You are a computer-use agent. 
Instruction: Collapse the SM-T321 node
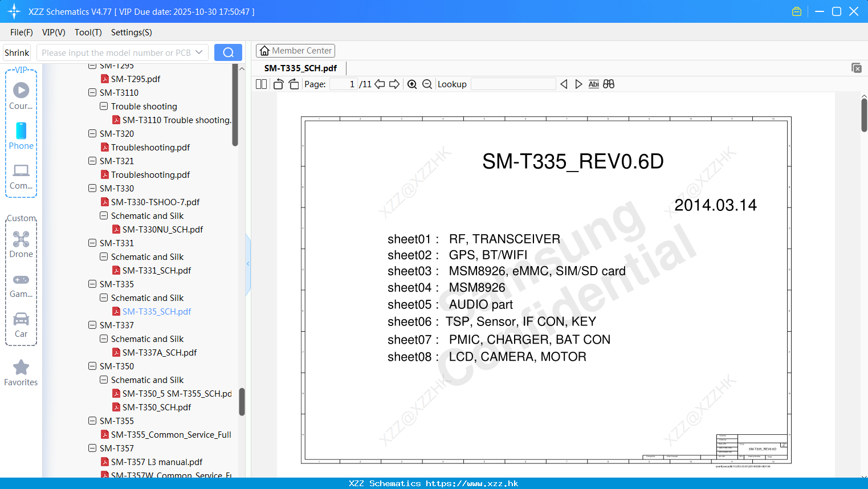tap(92, 161)
